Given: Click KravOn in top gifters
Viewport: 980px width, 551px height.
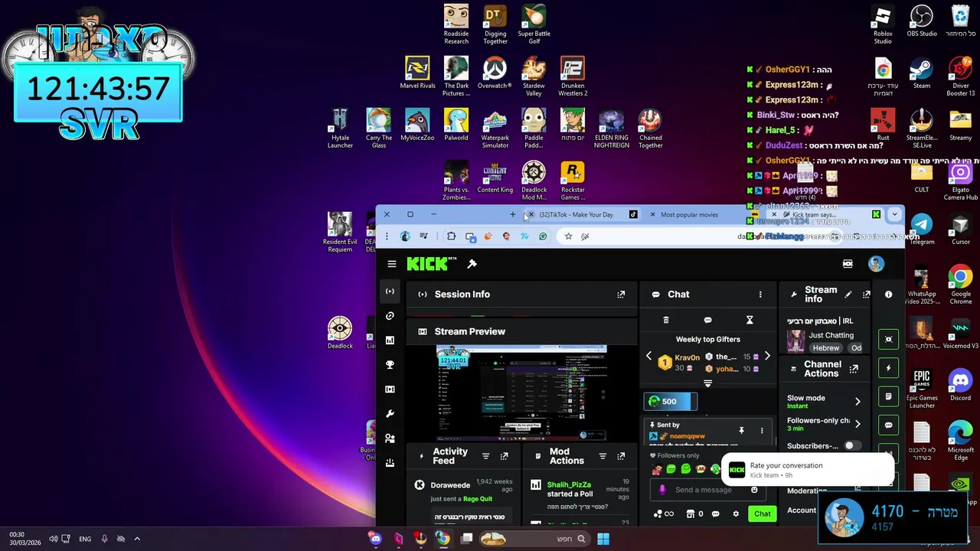Looking at the screenshot, I should pyautogui.click(x=687, y=357).
